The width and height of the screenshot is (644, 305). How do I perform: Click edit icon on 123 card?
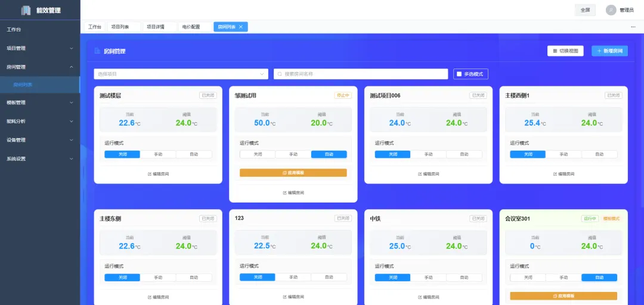pyautogui.click(x=284, y=297)
